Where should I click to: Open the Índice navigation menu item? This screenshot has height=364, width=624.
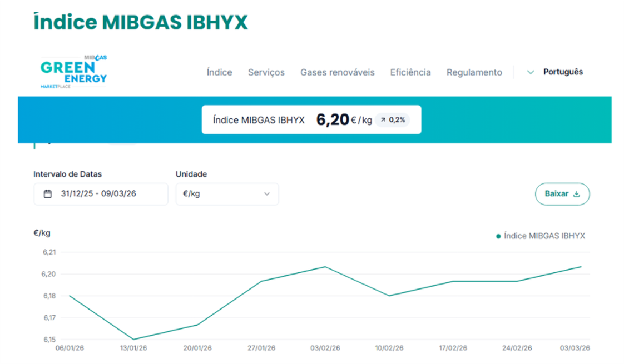tap(219, 72)
